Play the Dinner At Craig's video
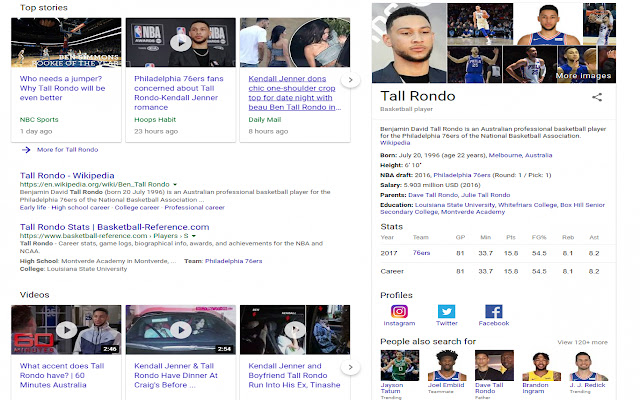This screenshot has height=400, width=640. (x=180, y=329)
